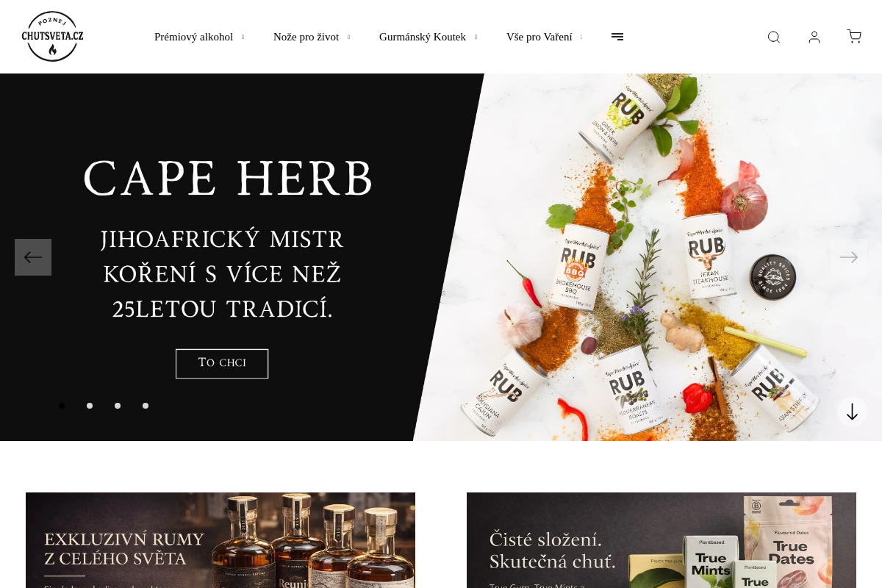Select the third carousel dot
This screenshot has width=882, height=588.
tap(118, 406)
